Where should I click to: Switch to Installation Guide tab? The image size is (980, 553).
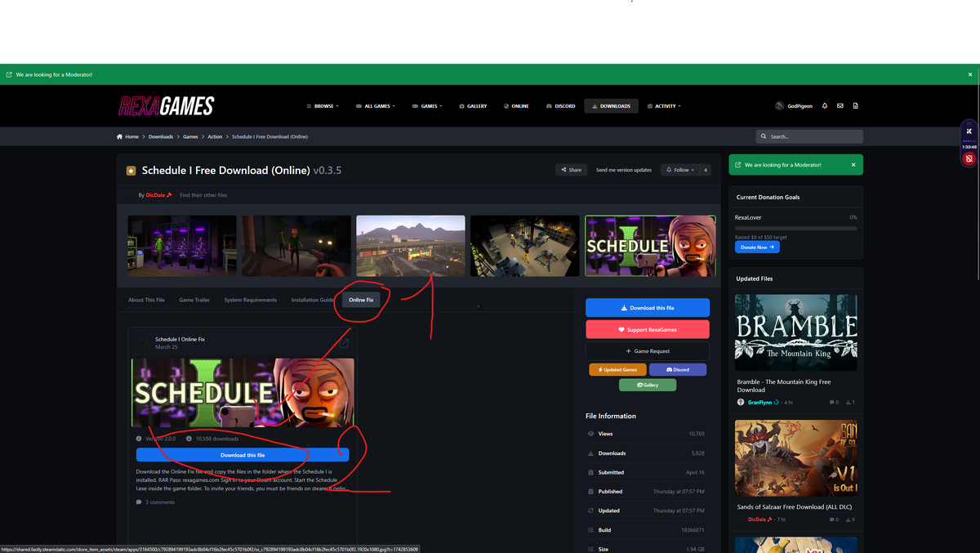pos(313,300)
